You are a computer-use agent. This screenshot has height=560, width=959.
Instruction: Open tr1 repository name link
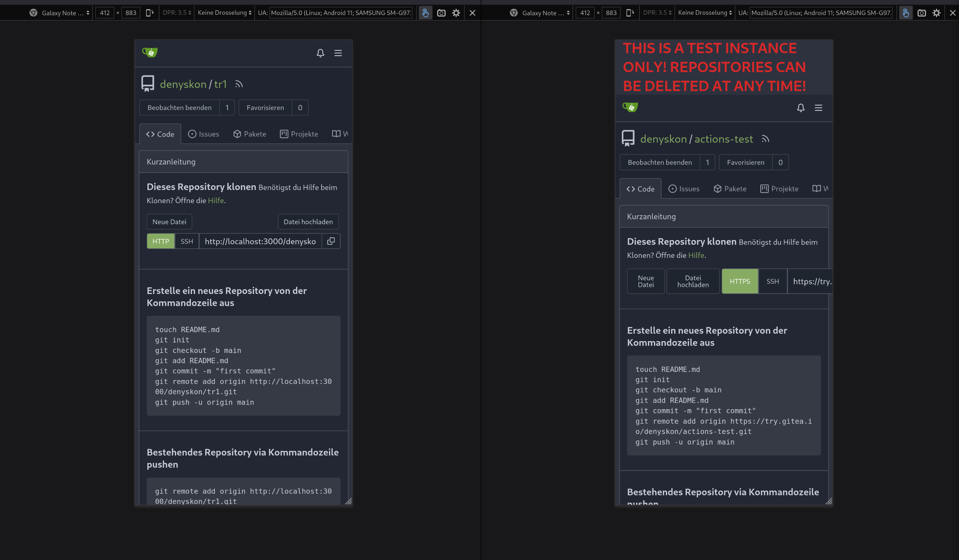[x=220, y=84]
